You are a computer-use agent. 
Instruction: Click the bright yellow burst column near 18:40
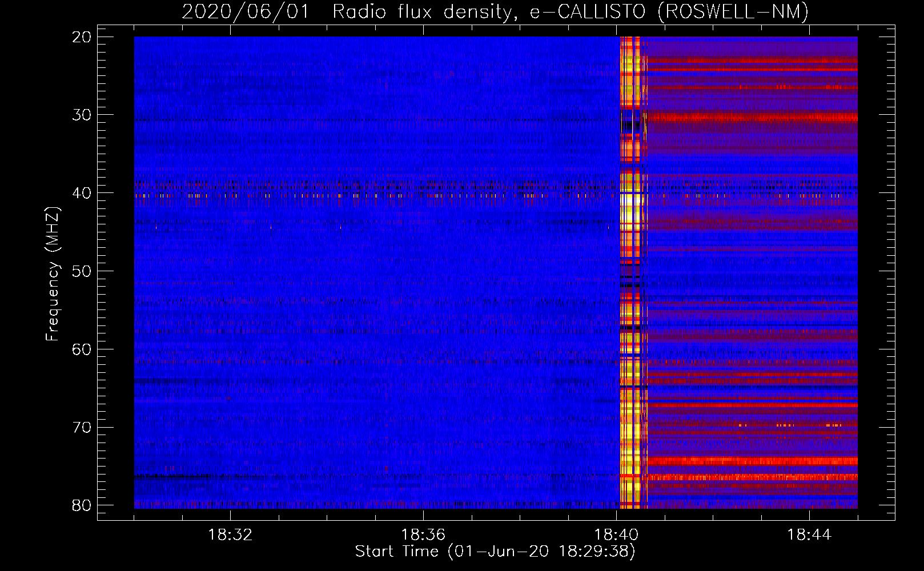click(631, 272)
